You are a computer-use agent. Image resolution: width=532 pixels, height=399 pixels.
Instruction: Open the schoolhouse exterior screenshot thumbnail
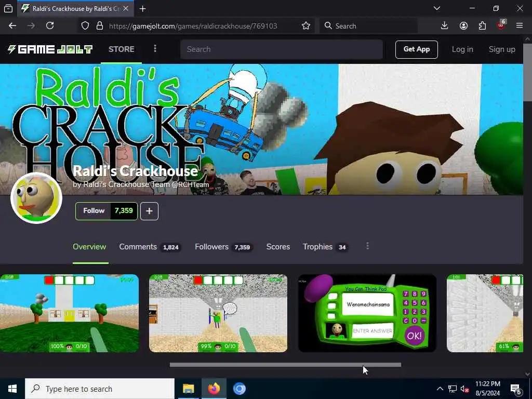[69, 313]
